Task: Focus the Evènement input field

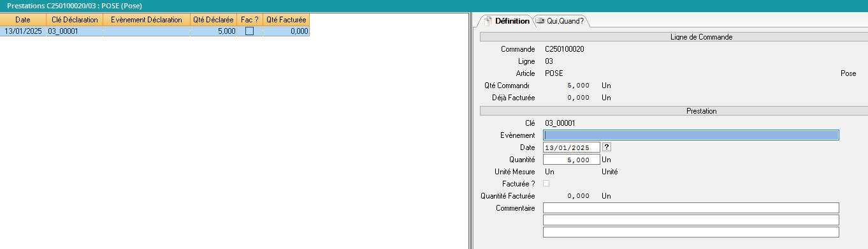Action: [691, 135]
